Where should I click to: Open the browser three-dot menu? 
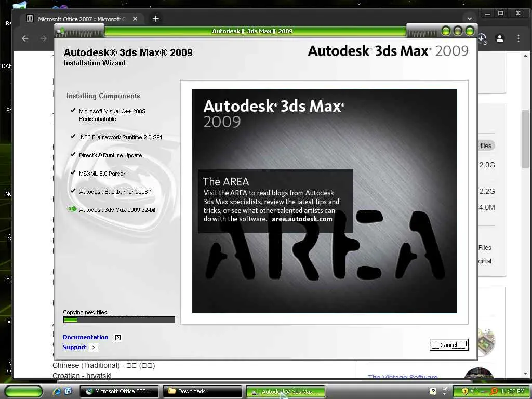(518, 38)
